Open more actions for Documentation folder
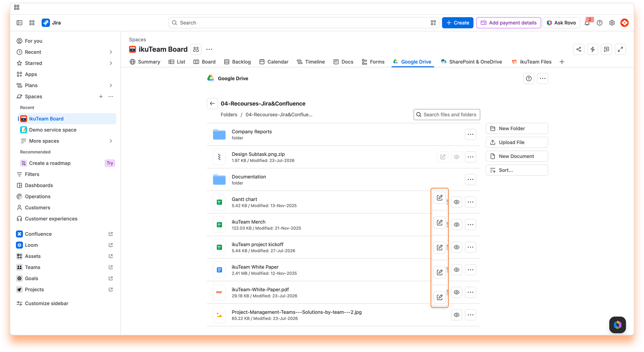Screen dimensions: 644x352 471,179
